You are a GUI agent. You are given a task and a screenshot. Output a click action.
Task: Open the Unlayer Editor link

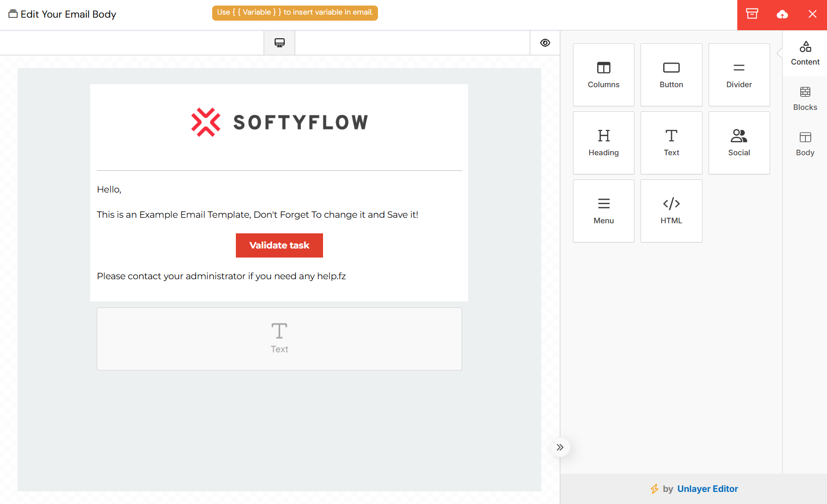pyautogui.click(x=708, y=488)
